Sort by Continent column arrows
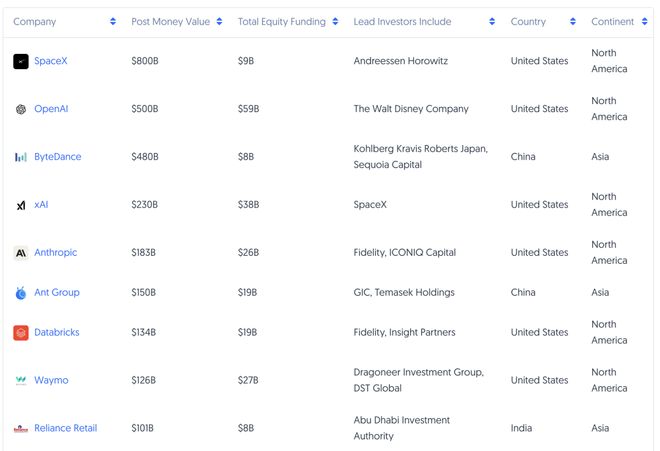Screen dimensions: 660x451 click(643, 22)
